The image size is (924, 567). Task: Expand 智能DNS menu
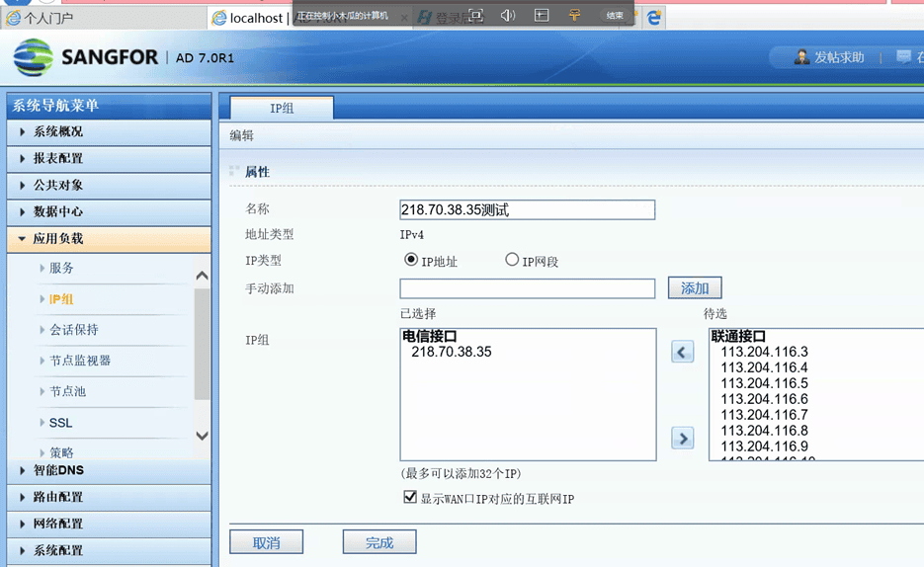109,470
